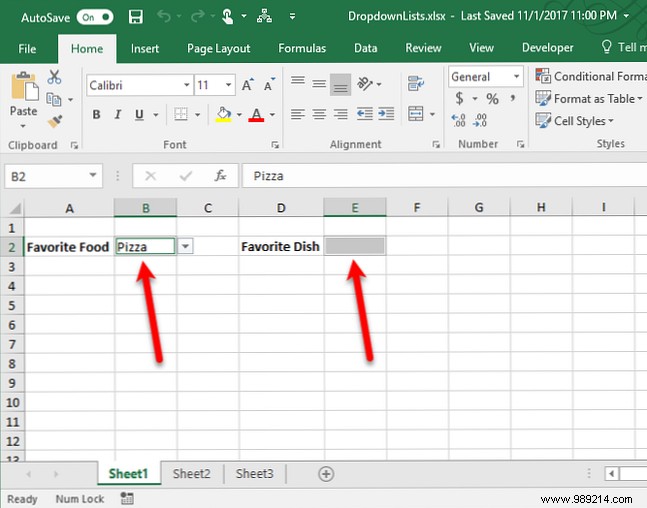The height and width of the screenshot is (508, 647).
Task: Decrease decimal places
Action: (x=480, y=121)
